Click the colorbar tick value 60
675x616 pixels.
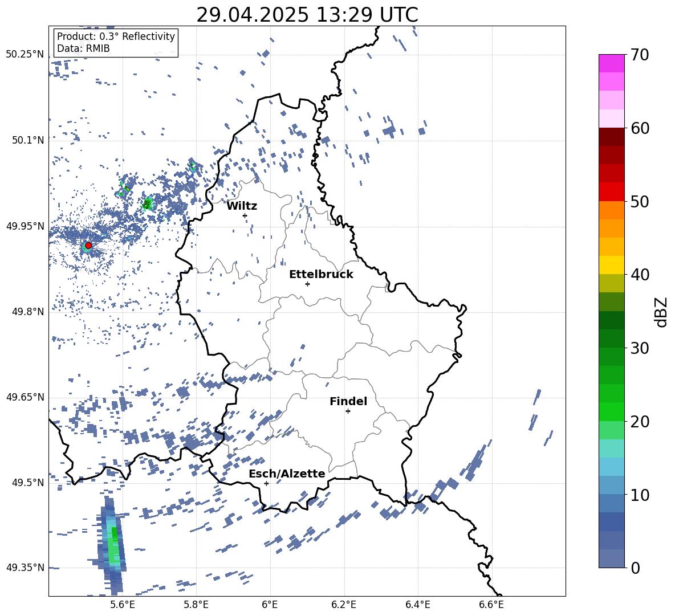[640, 128]
